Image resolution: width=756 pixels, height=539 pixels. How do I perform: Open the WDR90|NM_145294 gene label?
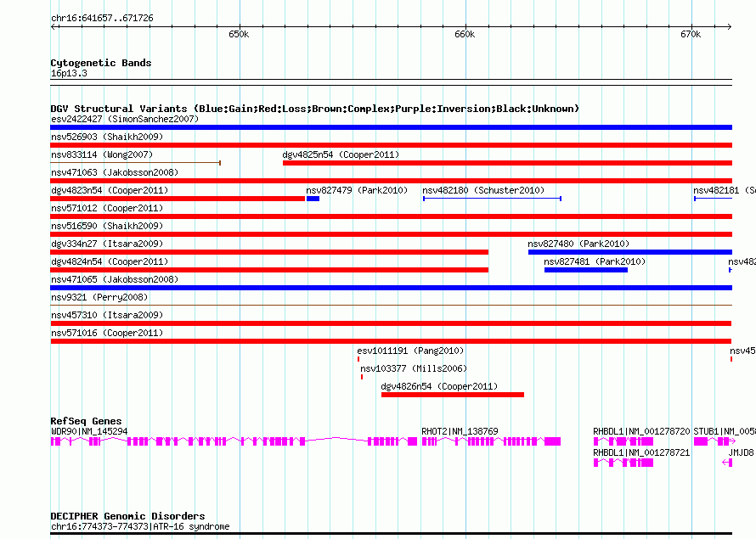89,431
